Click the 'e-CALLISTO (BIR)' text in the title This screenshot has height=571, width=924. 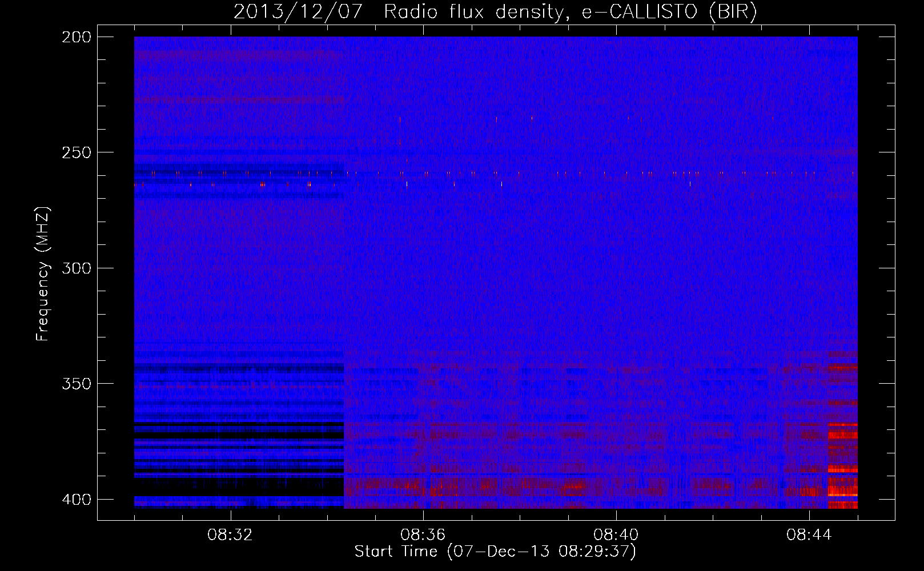669,12
